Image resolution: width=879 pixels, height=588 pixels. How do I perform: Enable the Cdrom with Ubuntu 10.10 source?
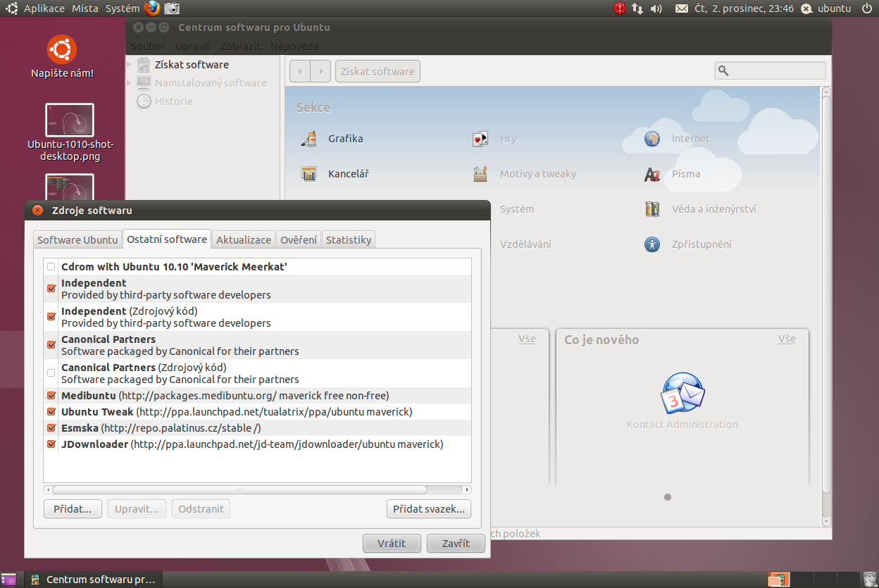click(x=51, y=267)
